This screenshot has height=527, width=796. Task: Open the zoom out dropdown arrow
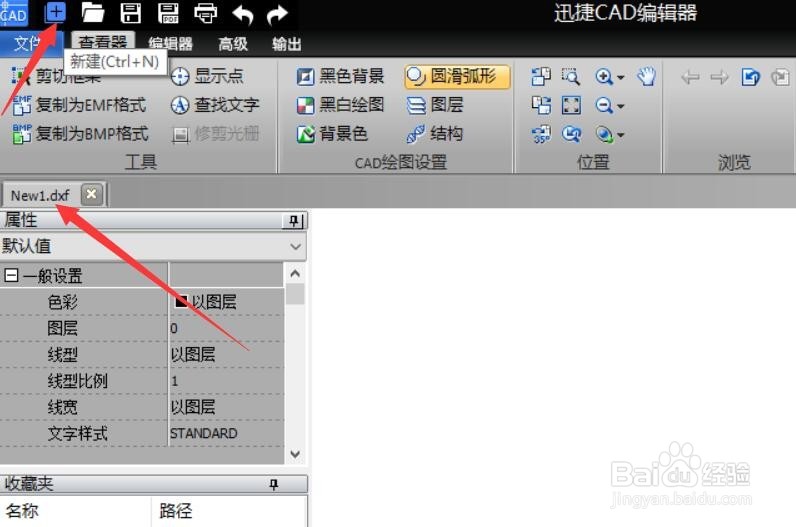620,107
